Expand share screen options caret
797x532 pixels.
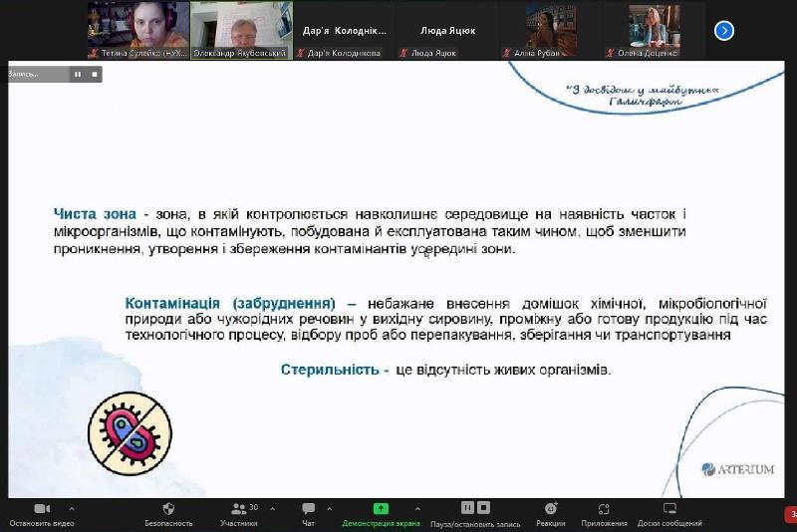[417, 508]
